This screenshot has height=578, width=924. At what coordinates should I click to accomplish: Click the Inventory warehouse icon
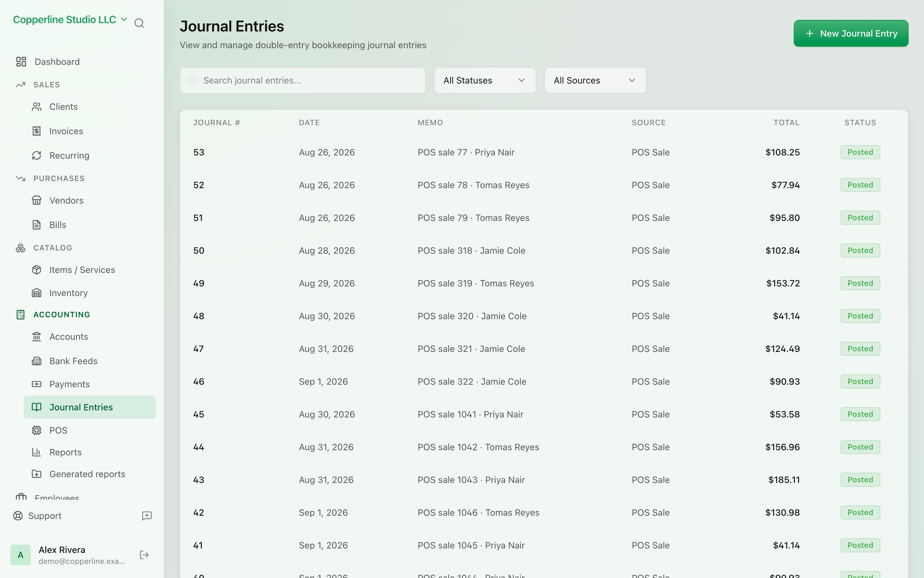37,293
